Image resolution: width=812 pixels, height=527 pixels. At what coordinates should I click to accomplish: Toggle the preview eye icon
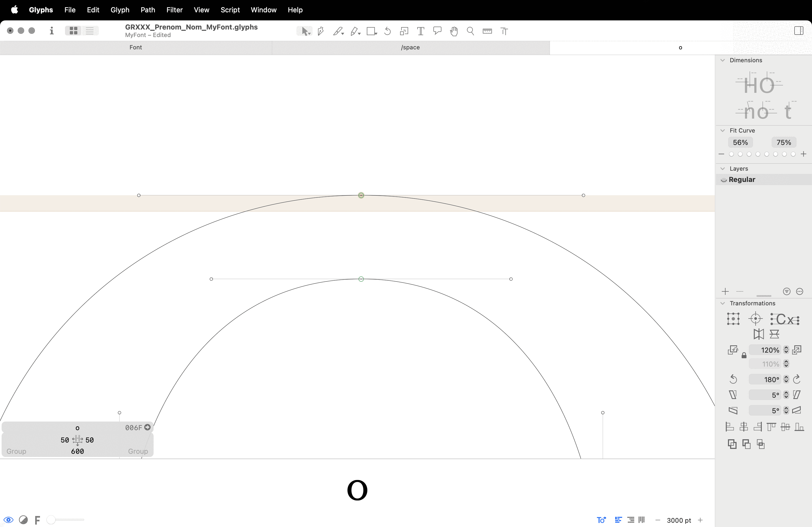9,520
